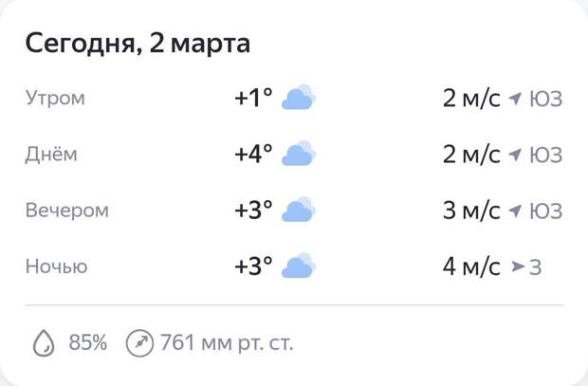Image resolution: width=588 pixels, height=386 pixels.
Task: Click the cloudy icon for Днём
Action: pyautogui.click(x=299, y=154)
